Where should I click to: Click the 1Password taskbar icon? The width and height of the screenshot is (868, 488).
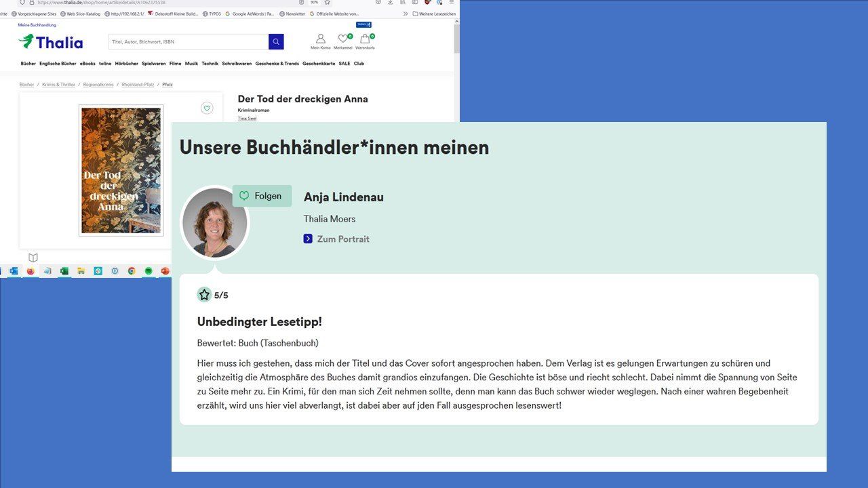tap(115, 271)
